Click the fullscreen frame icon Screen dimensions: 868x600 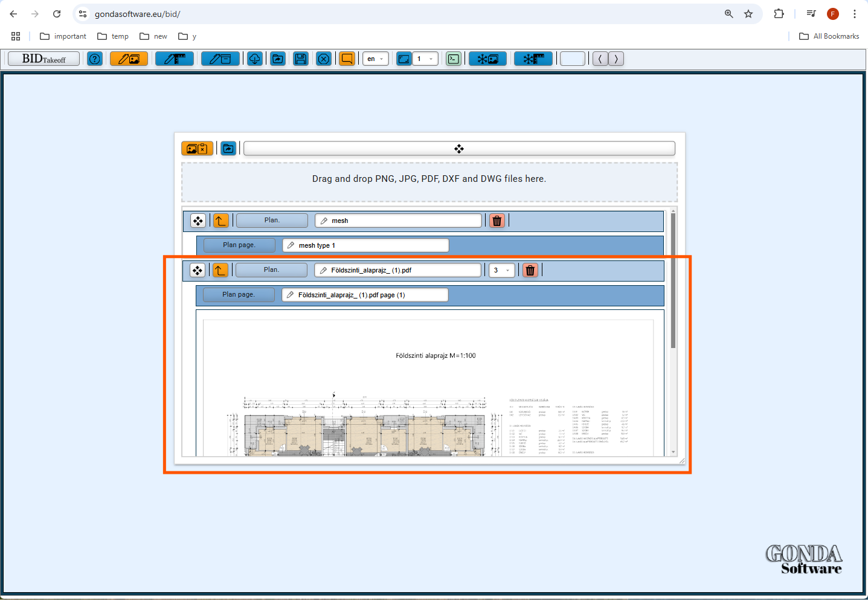[x=404, y=59]
